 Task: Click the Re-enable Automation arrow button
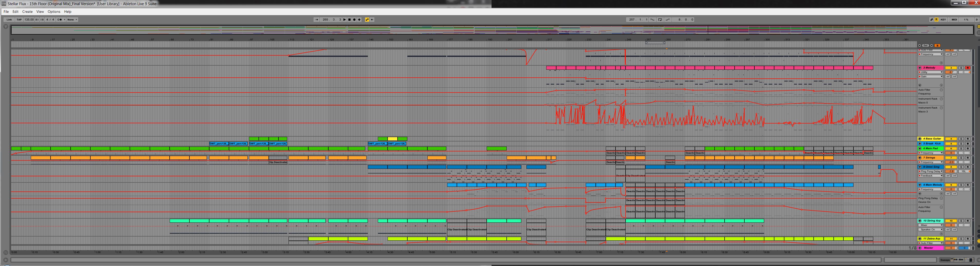[372, 20]
